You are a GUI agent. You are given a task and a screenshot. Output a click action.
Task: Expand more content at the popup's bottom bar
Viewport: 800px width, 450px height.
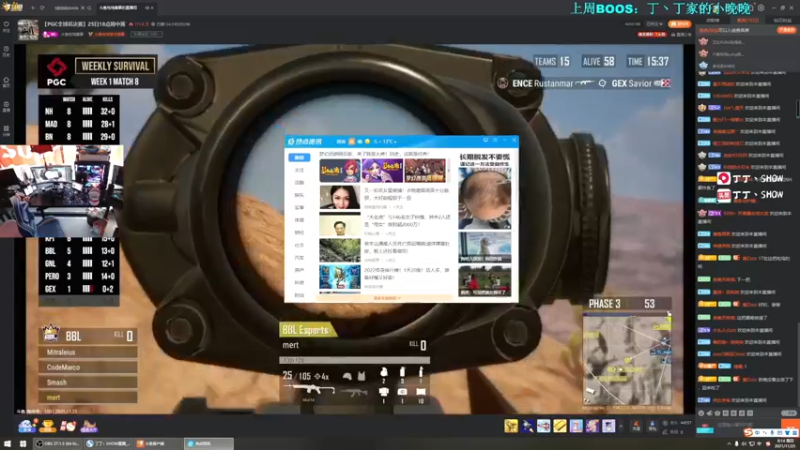click(x=386, y=298)
